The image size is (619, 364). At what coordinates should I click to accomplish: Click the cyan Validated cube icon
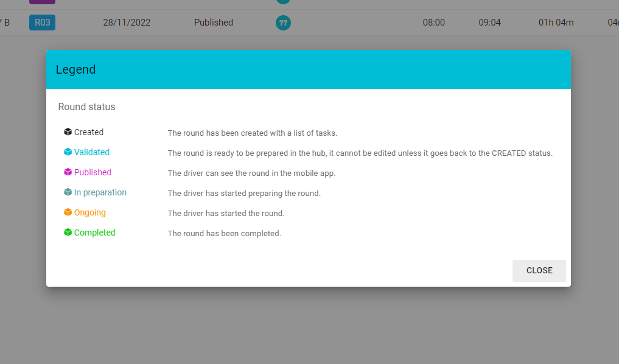(68, 152)
